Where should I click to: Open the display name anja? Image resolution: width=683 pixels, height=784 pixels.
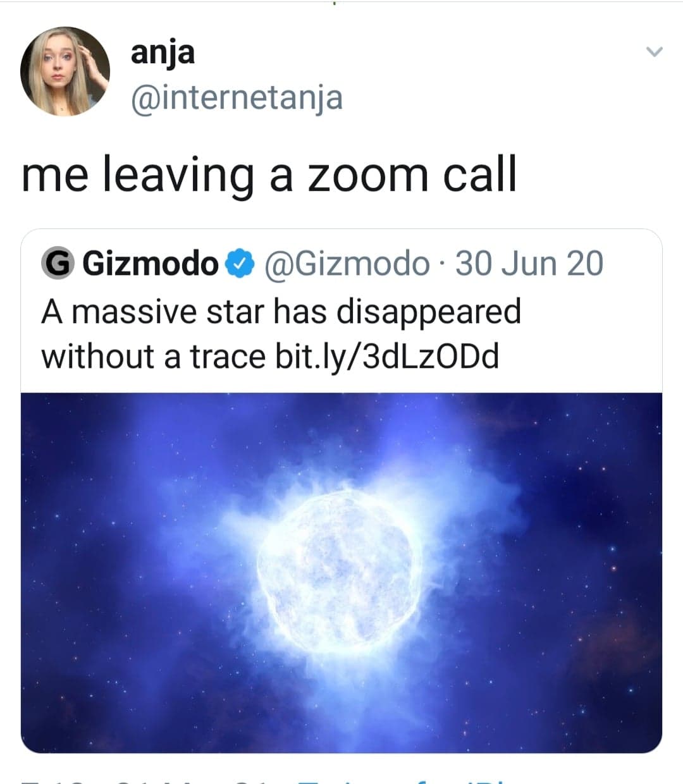(x=163, y=53)
